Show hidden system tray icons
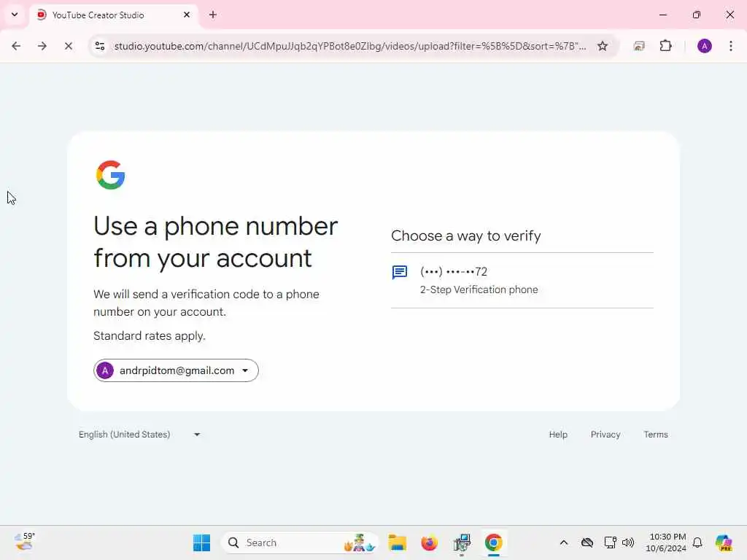This screenshot has height=560, width=747. pyautogui.click(x=564, y=542)
